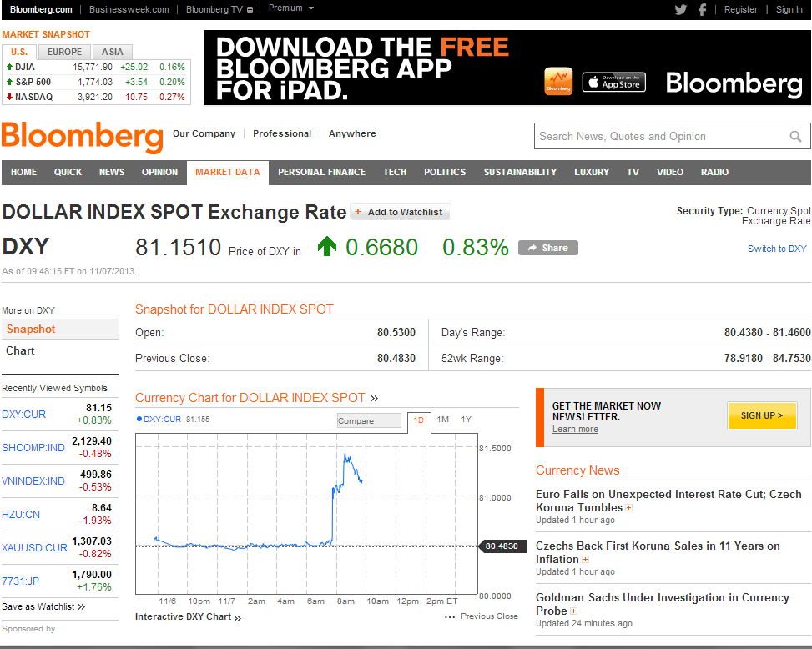Image resolution: width=812 pixels, height=649 pixels.
Task: Expand the Interactive DXY Chart link
Action: pyautogui.click(x=238, y=618)
